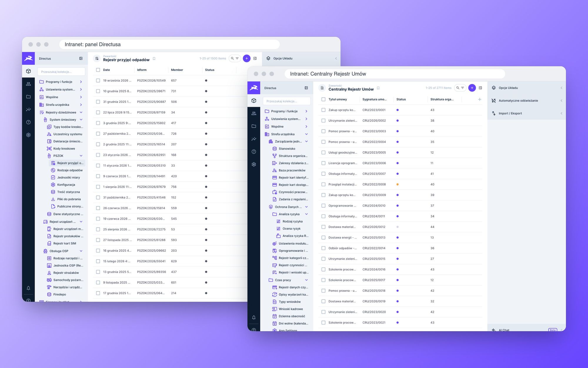Expand the Automatyczne odświeżanie panel
The height and width of the screenshot is (368, 588).
(x=527, y=100)
